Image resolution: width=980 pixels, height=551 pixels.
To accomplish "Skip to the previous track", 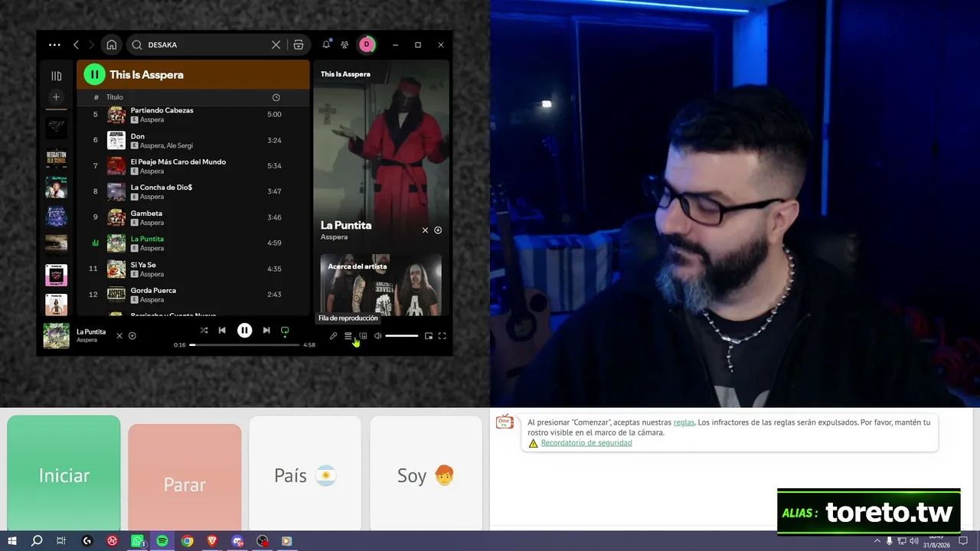I will point(222,331).
